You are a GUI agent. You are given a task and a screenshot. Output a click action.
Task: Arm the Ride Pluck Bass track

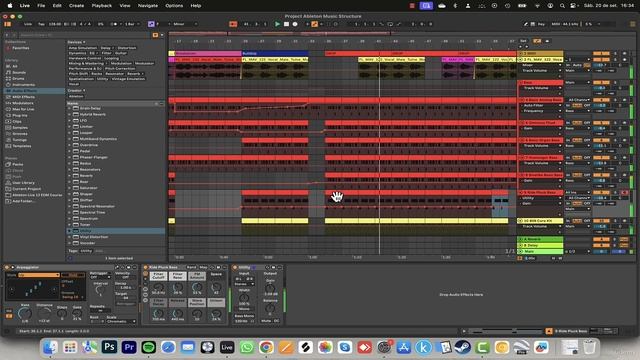[x=624, y=192]
